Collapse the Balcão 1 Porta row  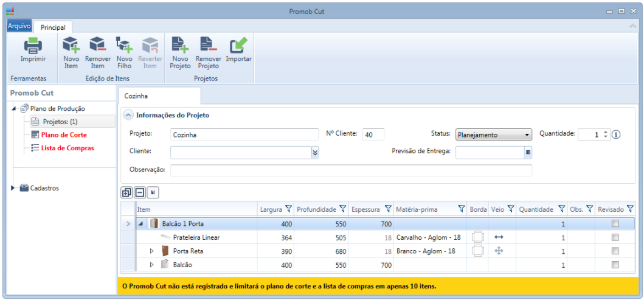pos(142,223)
